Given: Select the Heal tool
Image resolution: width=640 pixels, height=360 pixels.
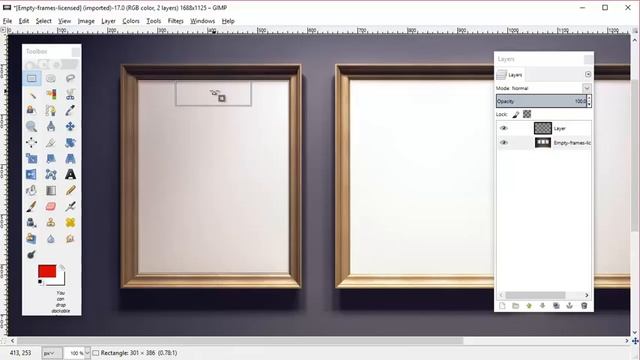Looking at the screenshot, I should coord(70,222).
